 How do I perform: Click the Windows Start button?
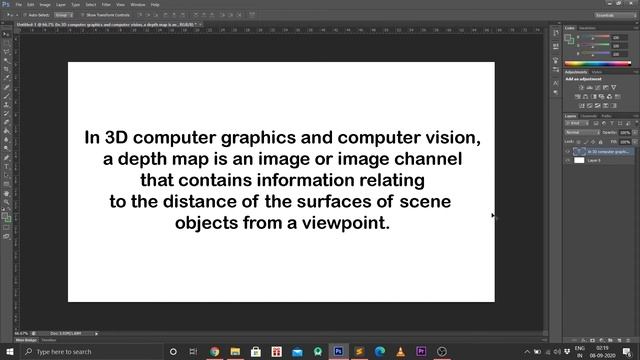click(10, 351)
